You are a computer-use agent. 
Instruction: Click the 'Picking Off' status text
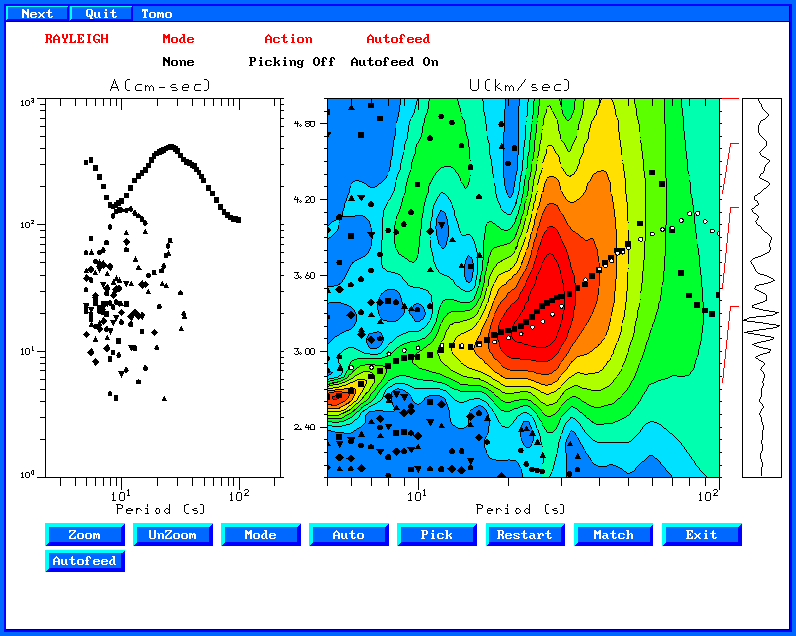(292, 62)
